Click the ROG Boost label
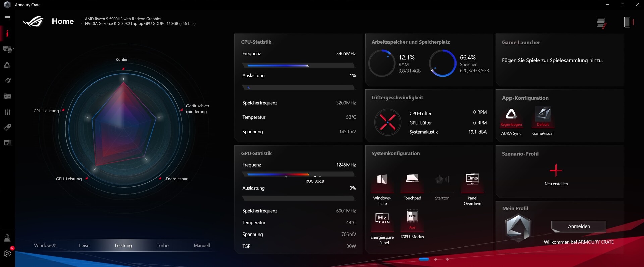Image resolution: width=644 pixels, height=267 pixels. click(x=315, y=181)
